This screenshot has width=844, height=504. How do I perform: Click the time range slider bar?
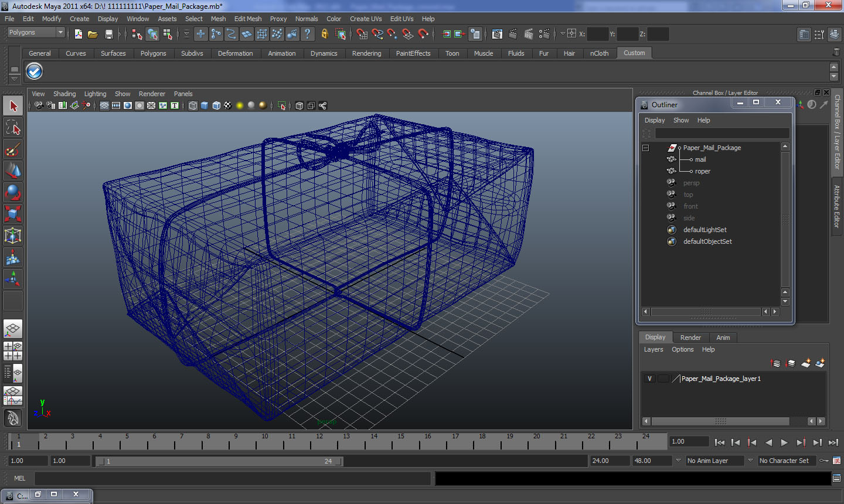click(219, 461)
